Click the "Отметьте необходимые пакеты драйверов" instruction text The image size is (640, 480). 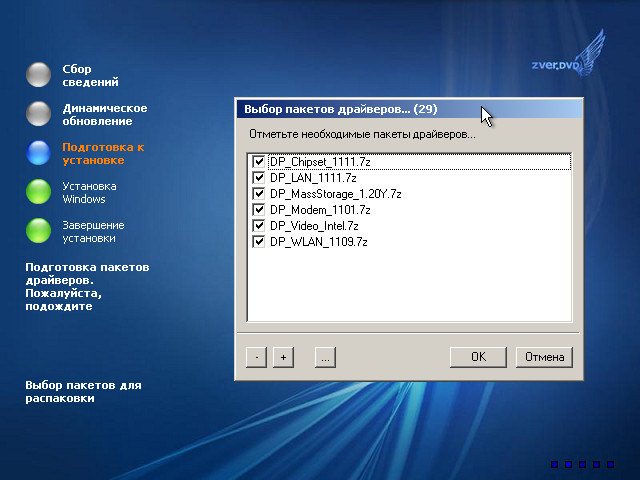(362, 134)
